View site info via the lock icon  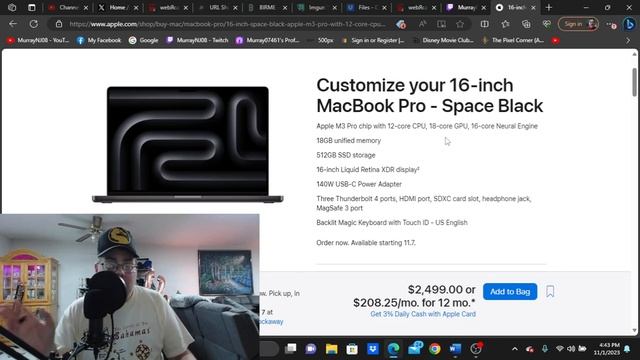point(59,24)
